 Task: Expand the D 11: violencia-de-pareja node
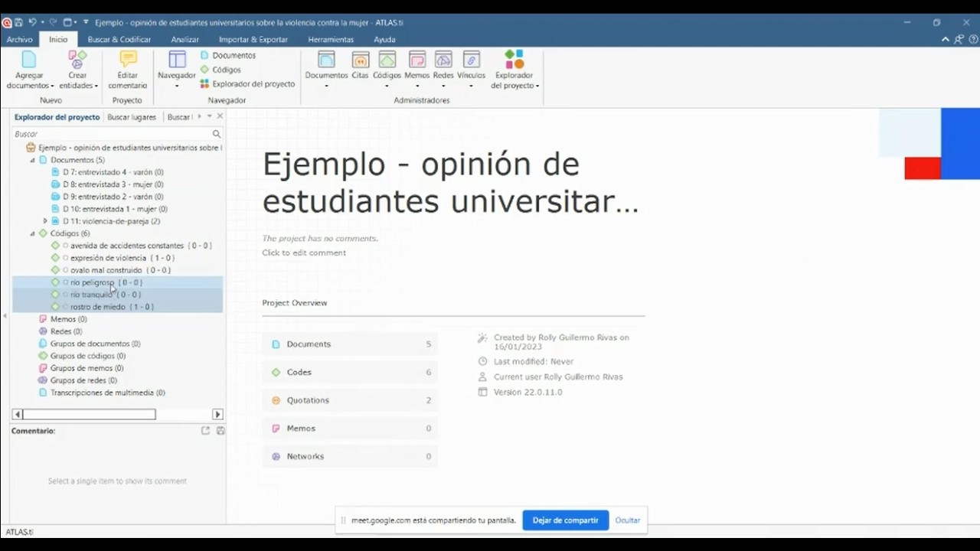pyautogui.click(x=44, y=221)
